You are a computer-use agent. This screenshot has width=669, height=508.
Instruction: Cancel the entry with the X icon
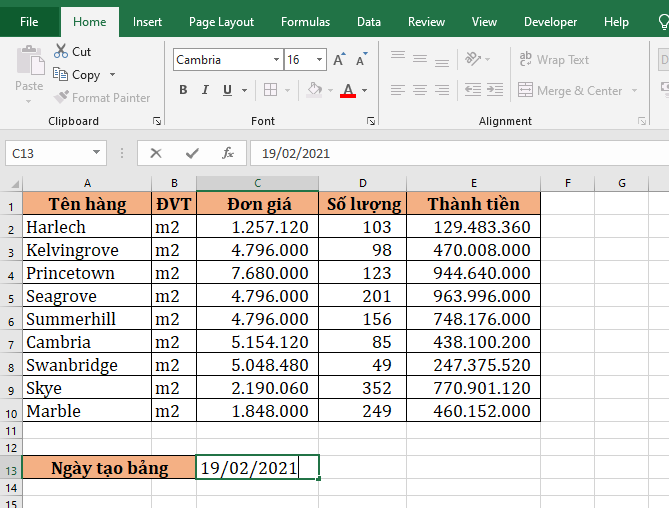tap(155, 153)
